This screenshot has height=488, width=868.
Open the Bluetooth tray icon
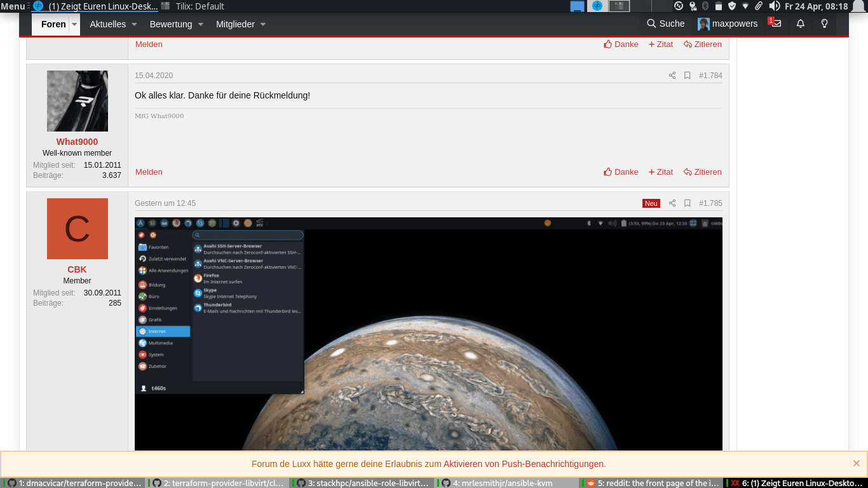705,6
